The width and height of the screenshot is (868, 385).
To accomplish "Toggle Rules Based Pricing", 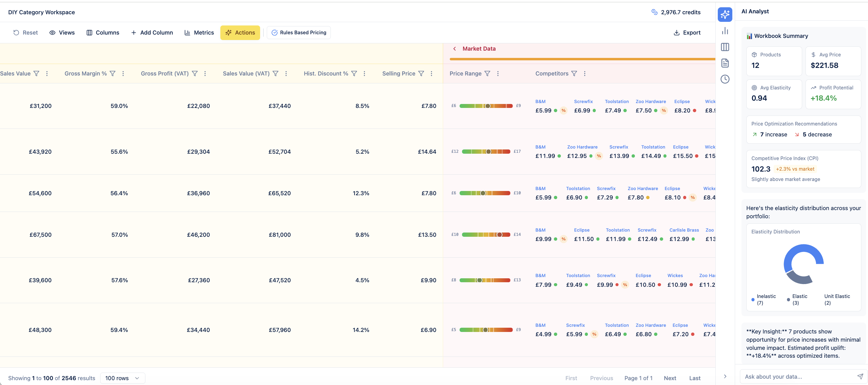I will (299, 33).
